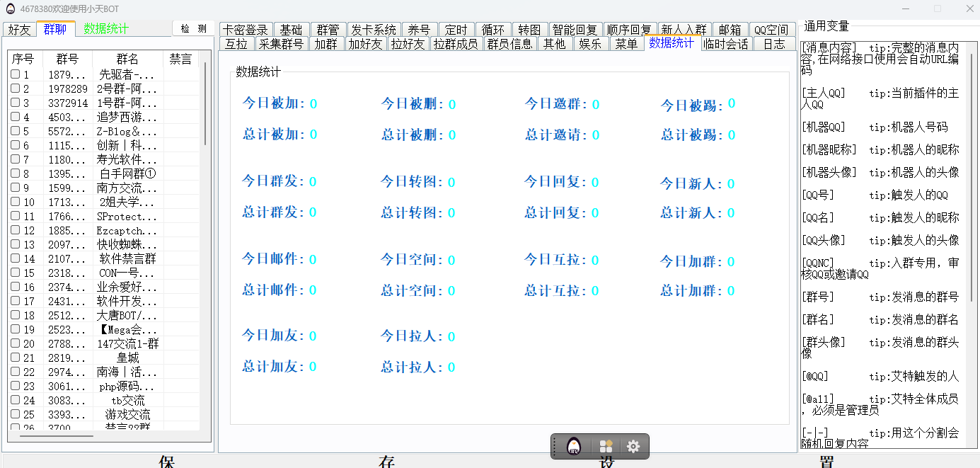Viewport: 980px width, 468px height.
Task: Open the QQ空间 tab
Action: pyautogui.click(x=771, y=30)
